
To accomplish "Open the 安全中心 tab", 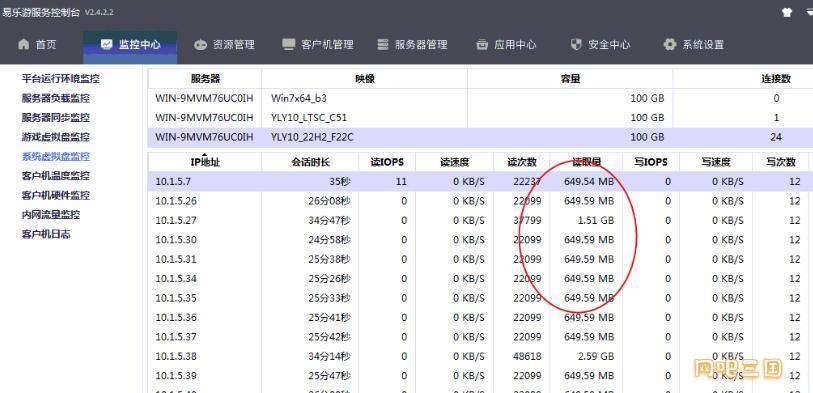I will [x=600, y=45].
